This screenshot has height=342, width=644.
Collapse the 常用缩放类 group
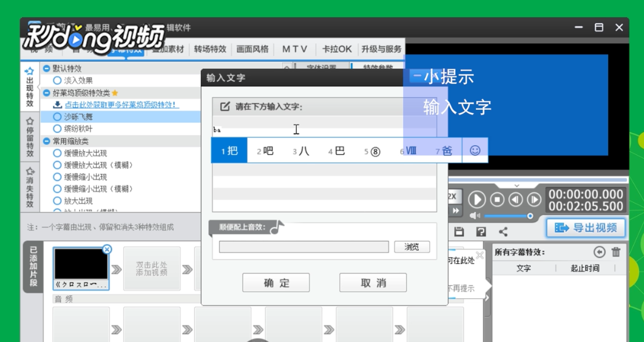[46, 141]
